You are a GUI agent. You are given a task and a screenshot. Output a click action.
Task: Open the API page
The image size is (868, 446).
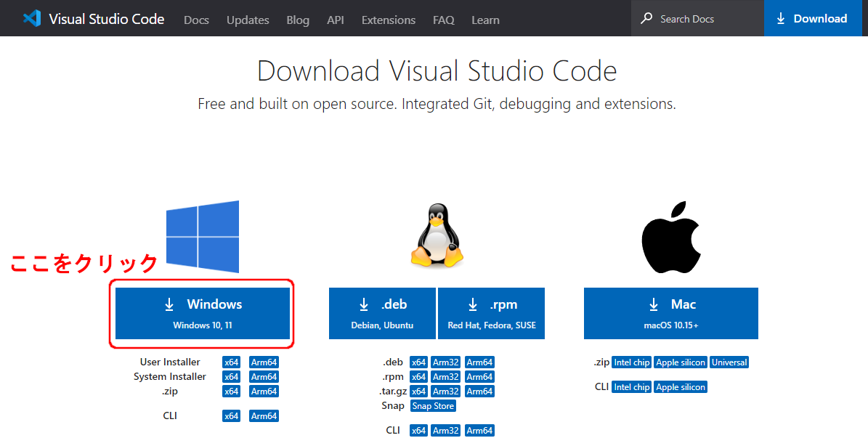tap(336, 20)
